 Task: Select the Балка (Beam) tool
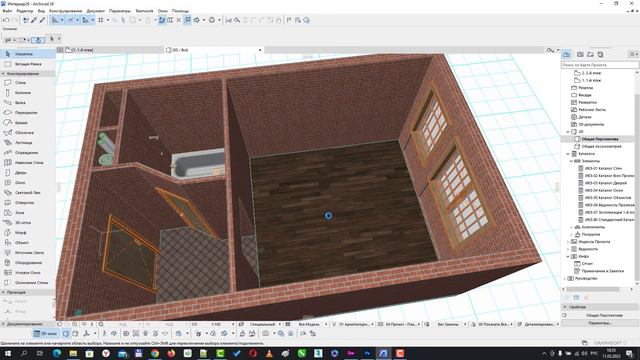(28, 102)
